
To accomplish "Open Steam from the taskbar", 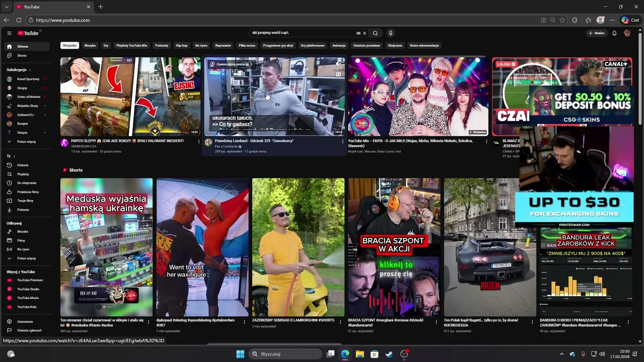I will pyautogui.click(x=389, y=354).
